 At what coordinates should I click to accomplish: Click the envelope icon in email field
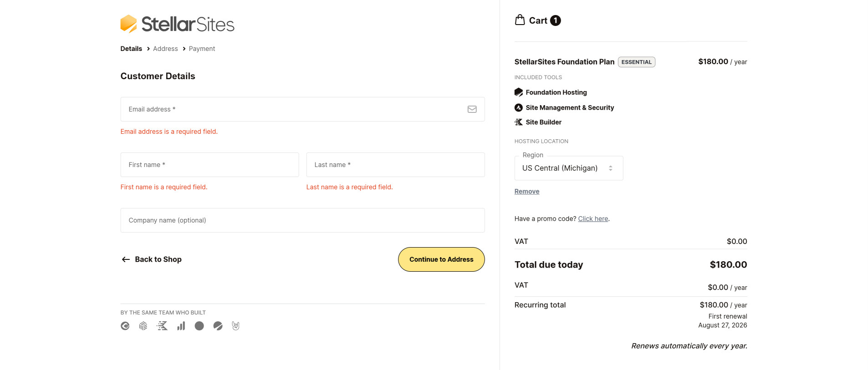tap(472, 109)
